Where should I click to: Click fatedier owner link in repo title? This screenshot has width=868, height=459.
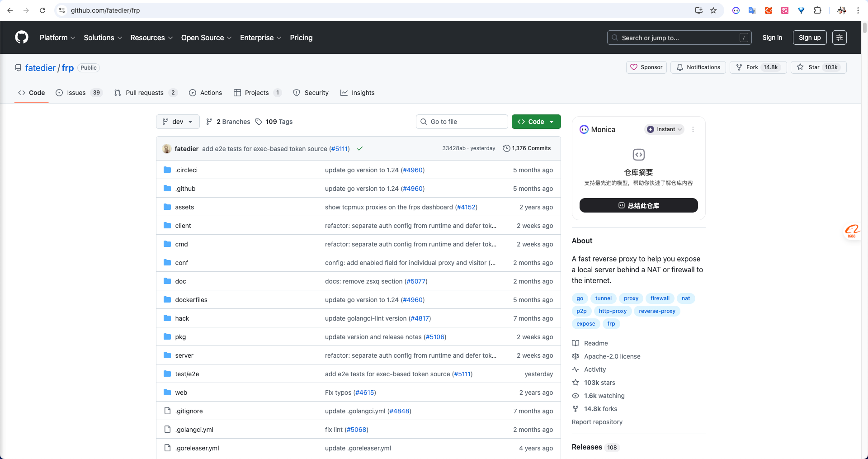tap(40, 68)
